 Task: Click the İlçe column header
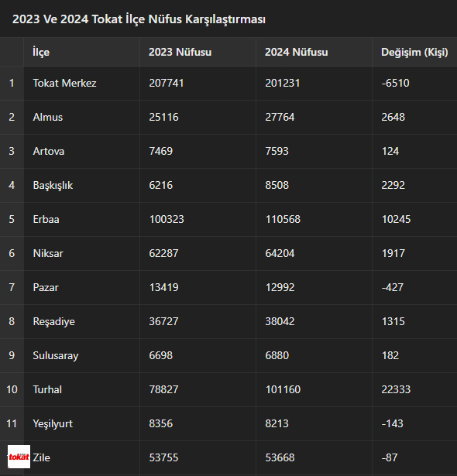click(41, 52)
